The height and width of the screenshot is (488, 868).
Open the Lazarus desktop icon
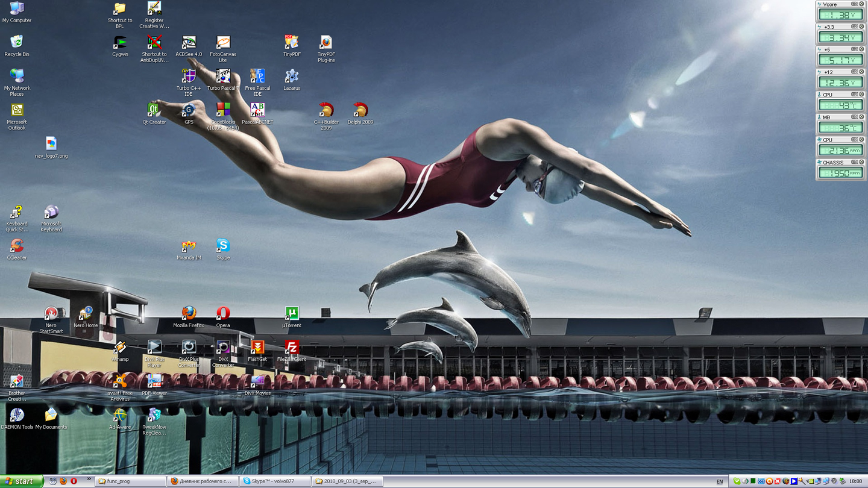coord(292,77)
